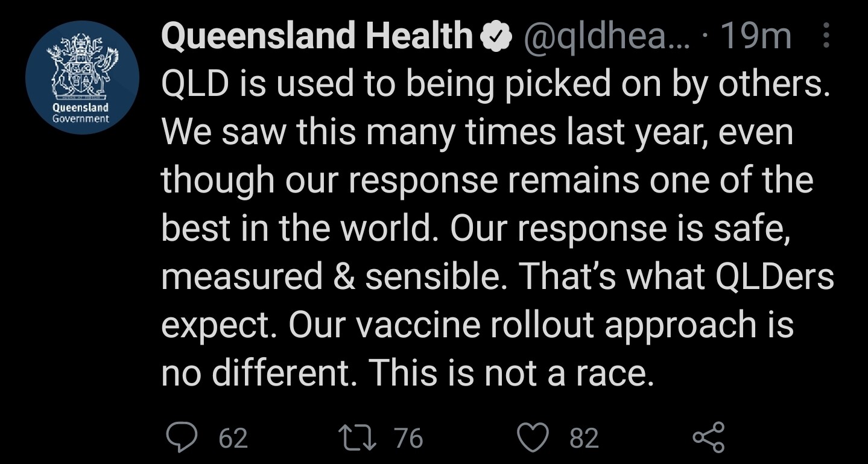Click the Queensland Health display name
Screen dimensions: 868x464
pyautogui.click(x=317, y=36)
